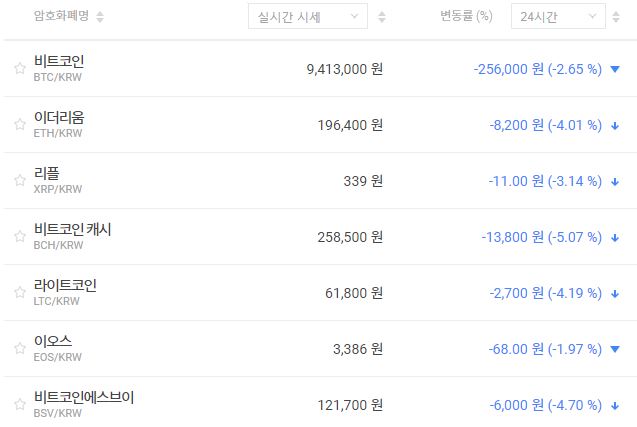The width and height of the screenshot is (637, 427).
Task: Open the 24시간 period dropdown
Action: pyautogui.click(x=557, y=17)
